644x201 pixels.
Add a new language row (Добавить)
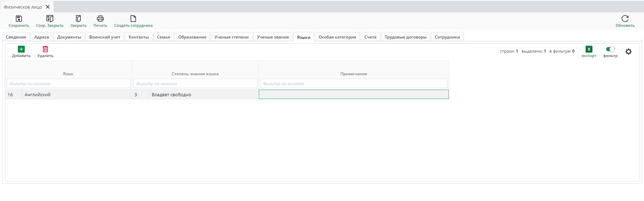coord(21,49)
